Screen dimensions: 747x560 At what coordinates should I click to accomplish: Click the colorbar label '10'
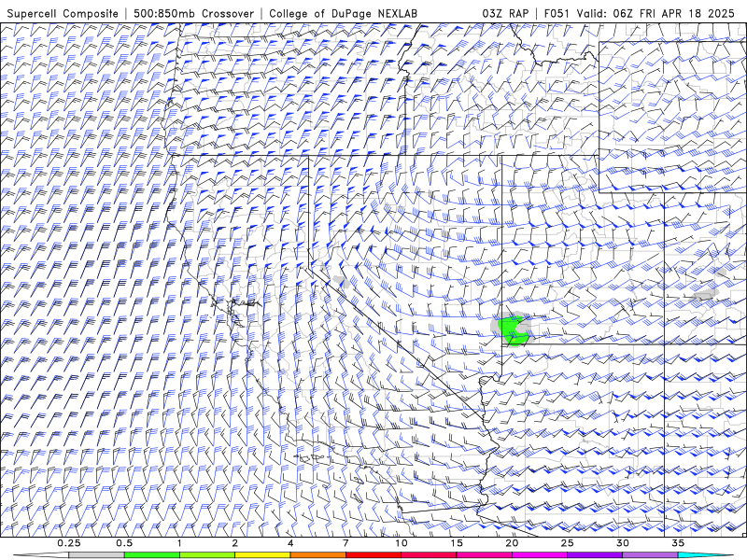click(x=402, y=543)
